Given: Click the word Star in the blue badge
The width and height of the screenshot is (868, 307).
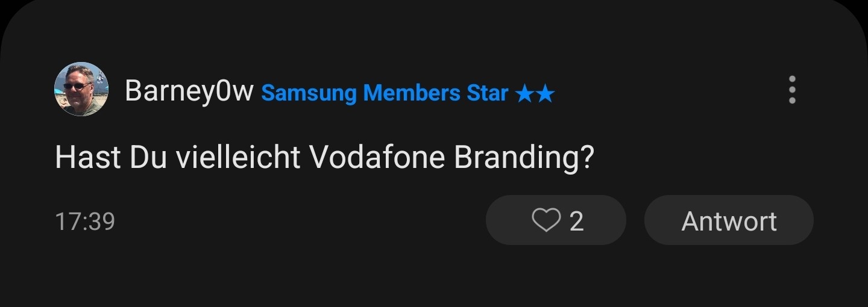Looking at the screenshot, I should (x=488, y=93).
